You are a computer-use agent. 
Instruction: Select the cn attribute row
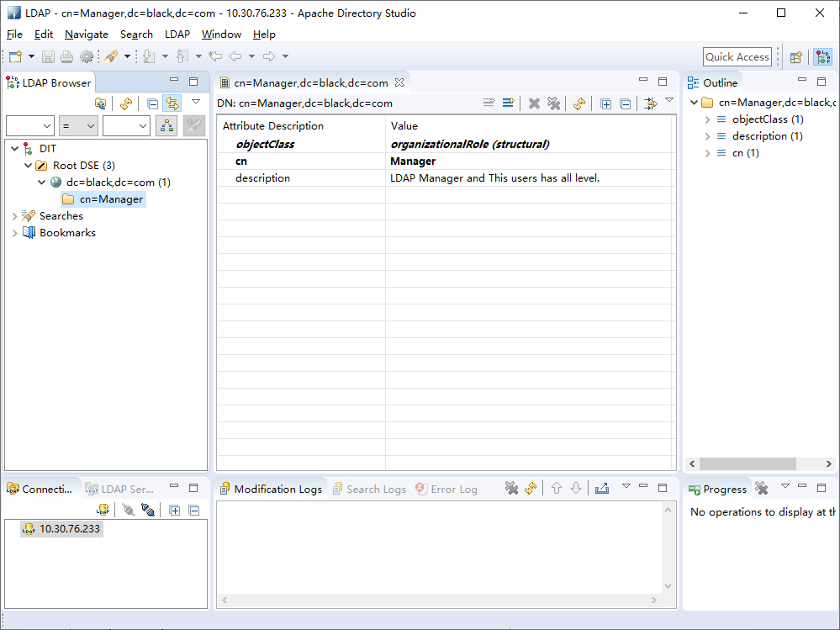pyautogui.click(x=445, y=161)
